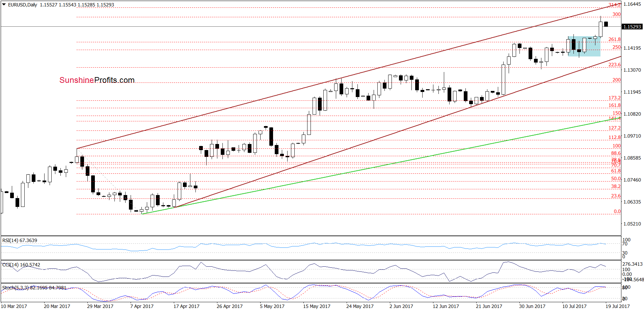This screenshot has height=311, width=644.
Task: Click the 12 Jun 2017 date label
Action: coord(446,306)
